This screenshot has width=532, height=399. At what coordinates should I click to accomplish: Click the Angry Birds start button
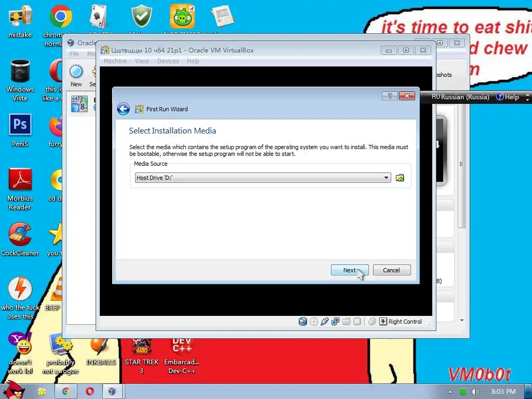(x=14, y=390)
